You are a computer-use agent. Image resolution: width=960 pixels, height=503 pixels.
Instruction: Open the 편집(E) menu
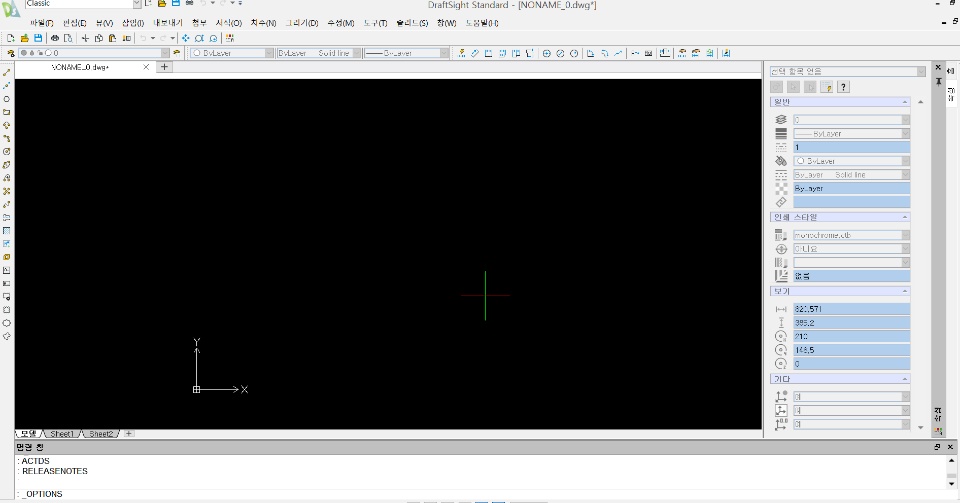75,23
